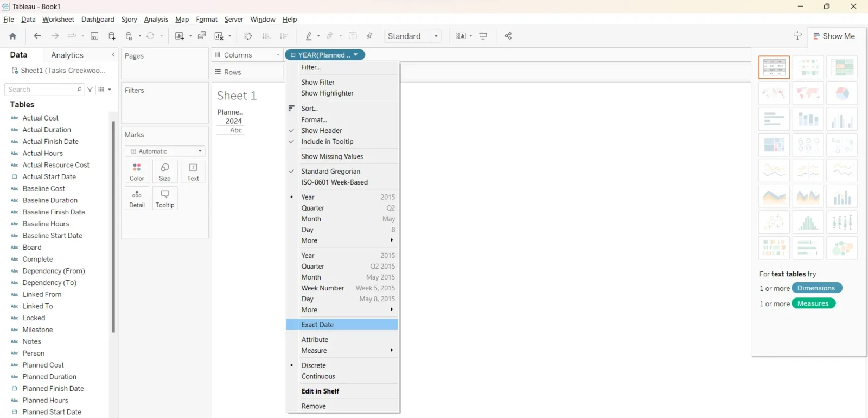Viewport: 868px width, 418px height.
Task: Sort descending toolbar icon
Action: point(284,36)
